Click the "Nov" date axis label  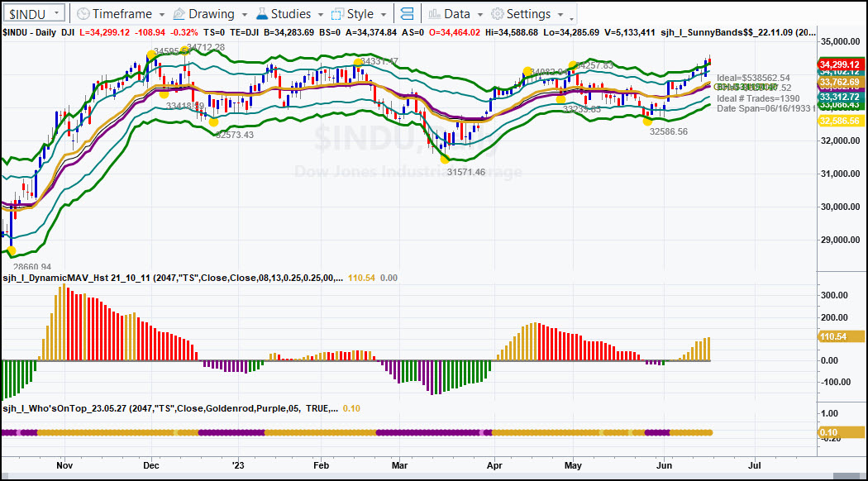click(64, 465)
